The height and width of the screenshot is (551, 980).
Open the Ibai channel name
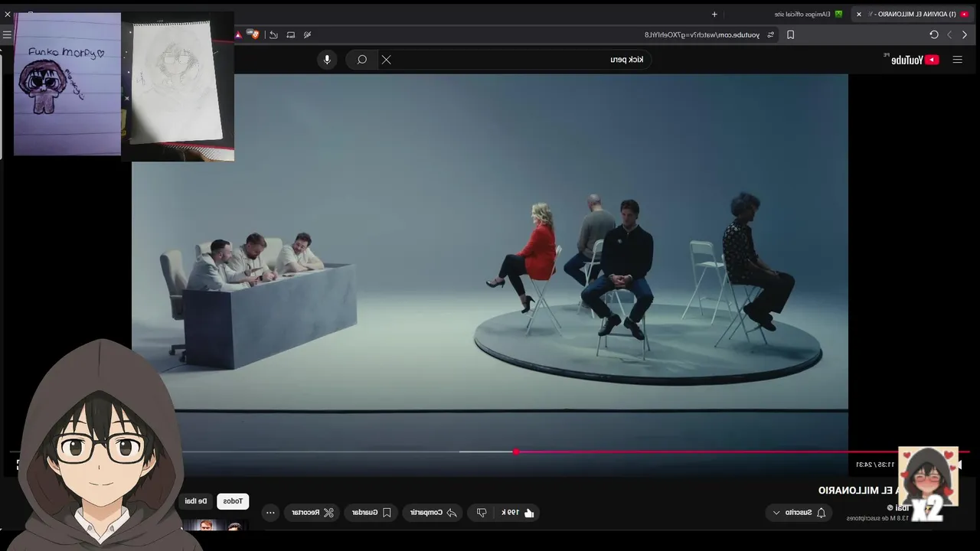903,508
